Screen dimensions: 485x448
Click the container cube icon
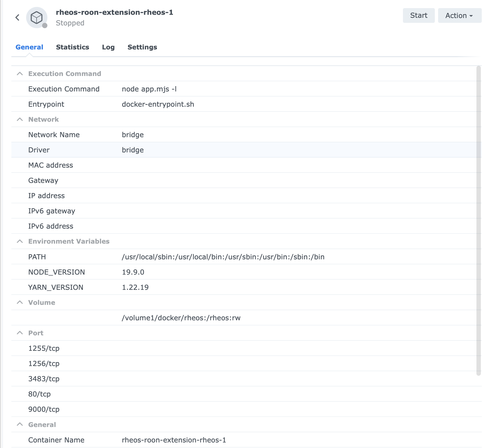(37, 18)
